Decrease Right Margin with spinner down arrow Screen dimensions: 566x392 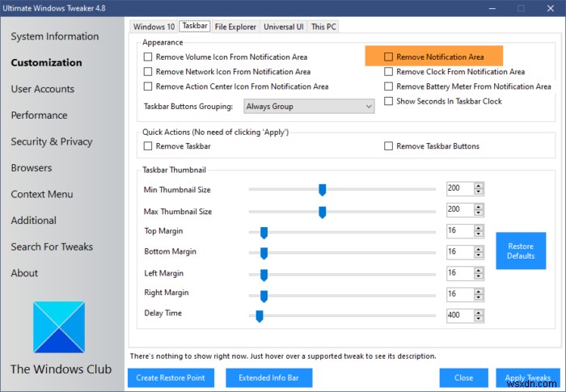(479, 297)
